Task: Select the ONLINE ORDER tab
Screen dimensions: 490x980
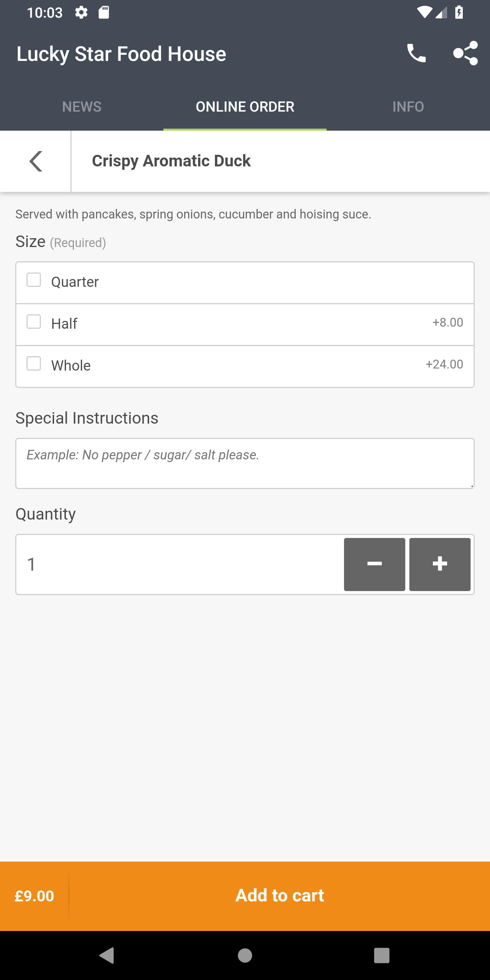Action: pyautogui.click(x=245, y=107)
